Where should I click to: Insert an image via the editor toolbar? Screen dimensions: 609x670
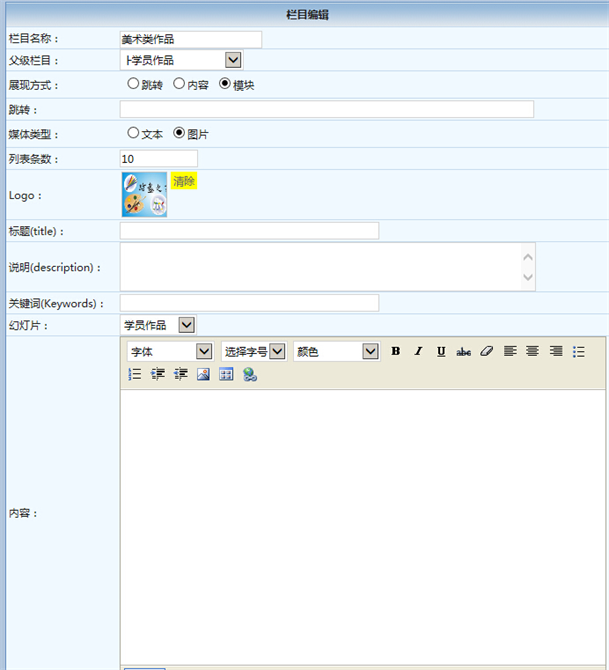pyautogui.click(x=203, y=374)
